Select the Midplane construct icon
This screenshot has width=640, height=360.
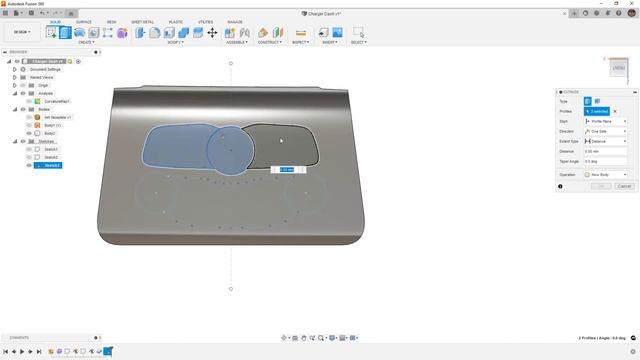pos(278,32)
